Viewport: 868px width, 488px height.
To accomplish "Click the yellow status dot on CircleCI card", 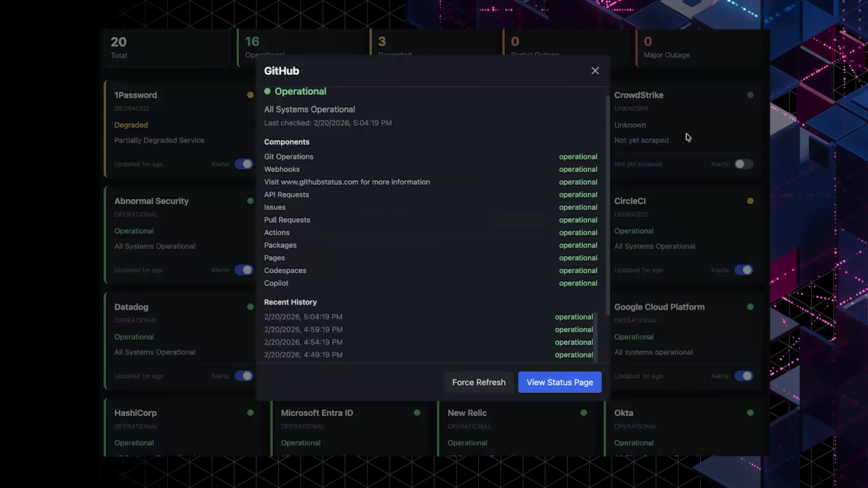I will (750, 201).
